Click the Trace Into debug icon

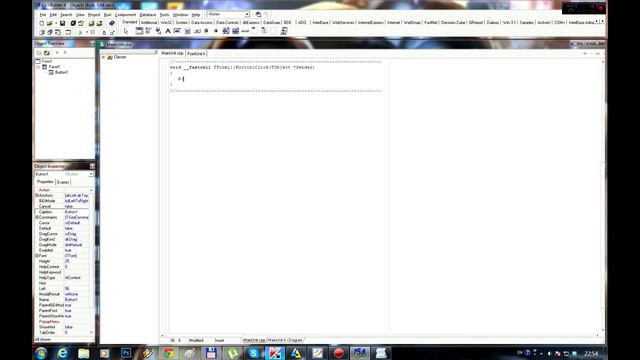(x=104, y=32)
